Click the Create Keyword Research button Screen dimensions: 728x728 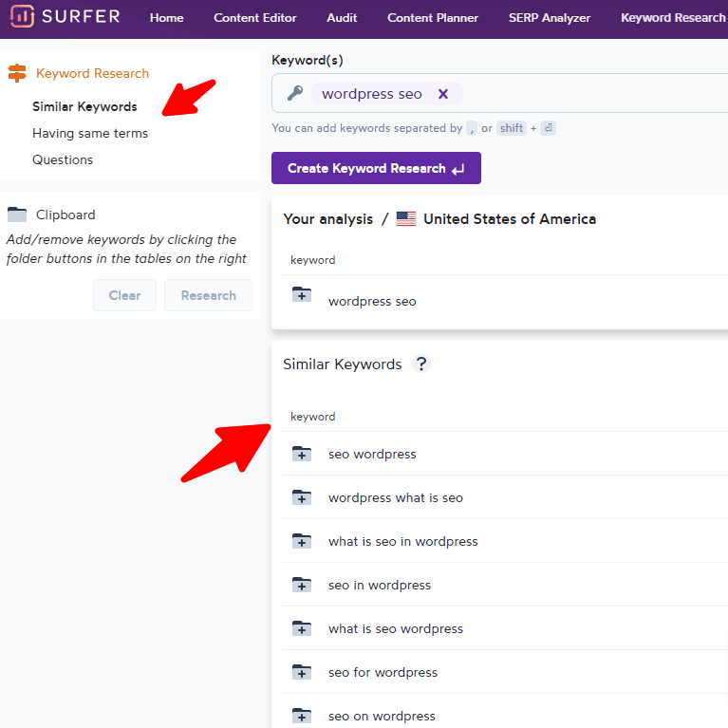pos(376,168)
